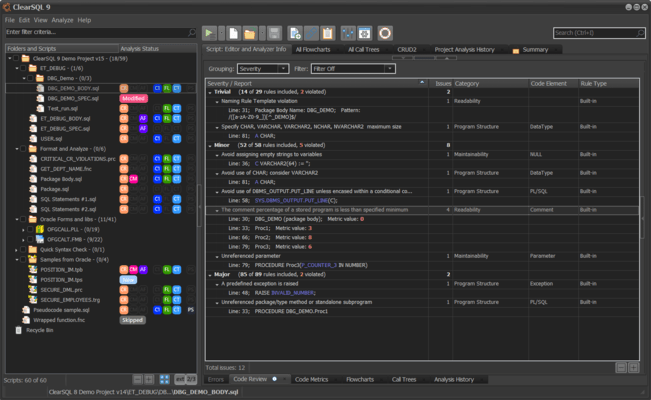
Task: Click the green Run analysis button
Action: [210, 33]
